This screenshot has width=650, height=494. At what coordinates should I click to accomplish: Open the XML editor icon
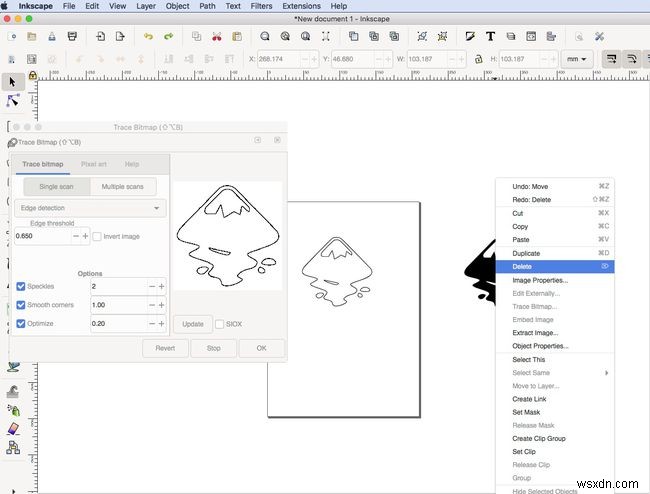[531, 36]
